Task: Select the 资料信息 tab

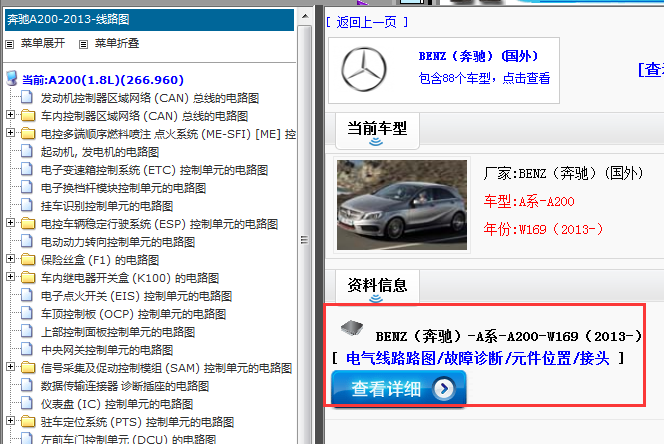Action: click(x=377, y=288)
